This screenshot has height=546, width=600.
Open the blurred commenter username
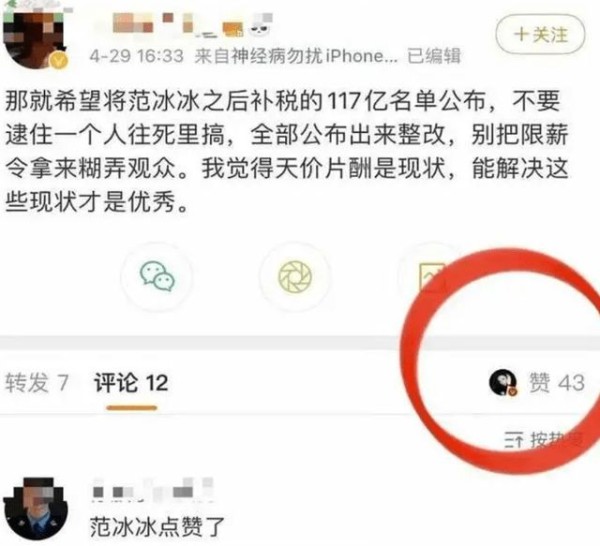(x=153, y=490)
